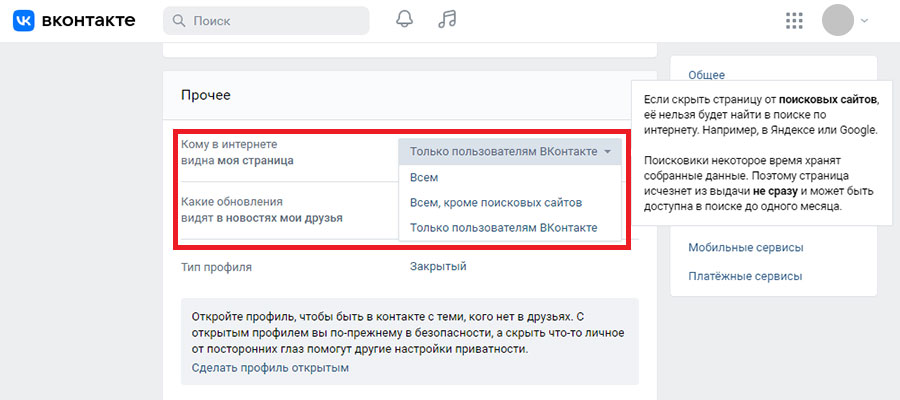Go to Платёжные сервисы section
900x400 pixels.
(x=745, y=276)
